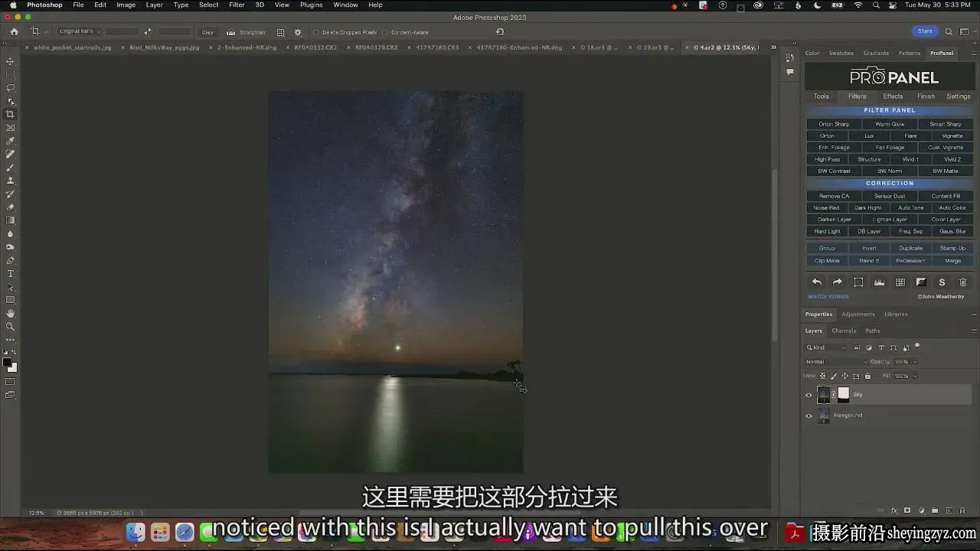980x551 pixels.
Task: Toggle the lock all layer option
Action: (867, 376)
